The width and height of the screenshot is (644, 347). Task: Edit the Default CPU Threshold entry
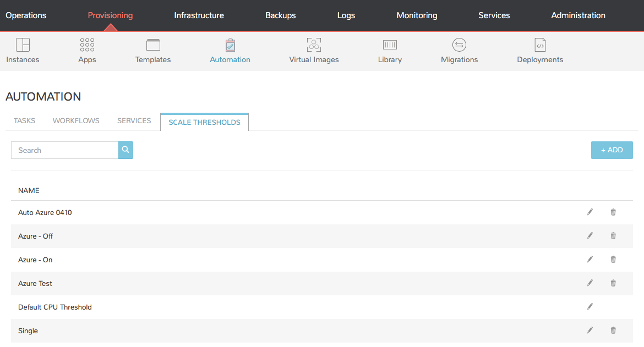pyautogui.click(x=590, y=307)
